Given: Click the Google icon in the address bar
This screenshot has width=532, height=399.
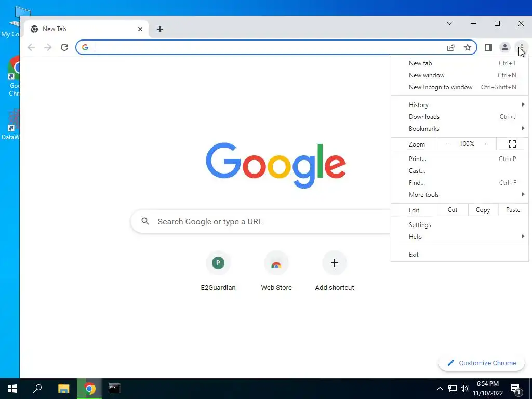Looking at the screenshot, I should [85, 47].
